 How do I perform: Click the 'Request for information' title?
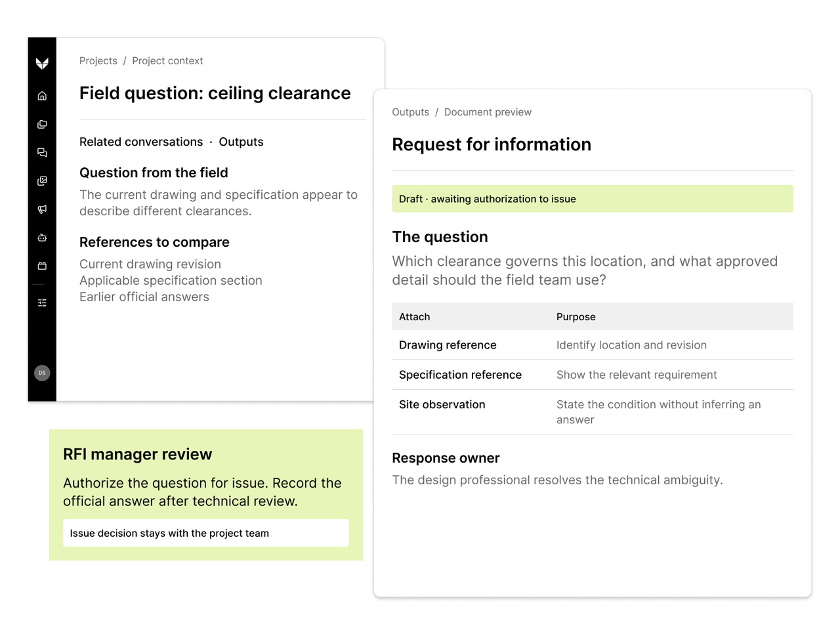click(492, 144)
